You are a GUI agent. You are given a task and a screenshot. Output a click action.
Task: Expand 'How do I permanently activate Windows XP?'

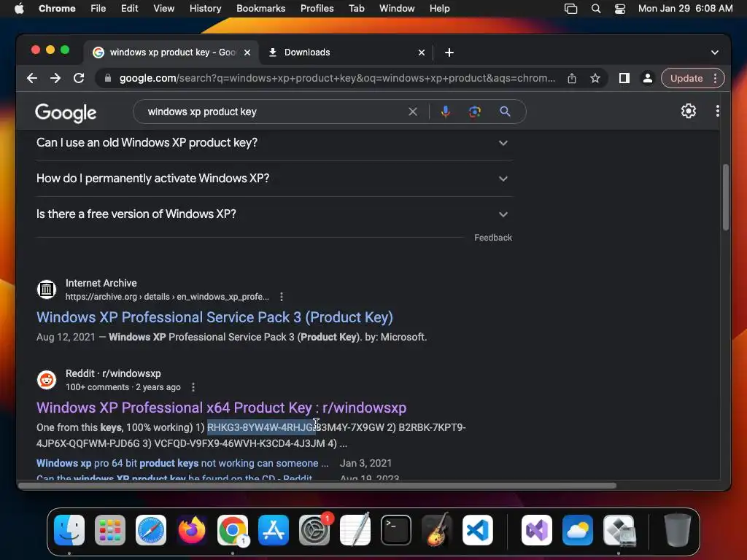(274, 178)
